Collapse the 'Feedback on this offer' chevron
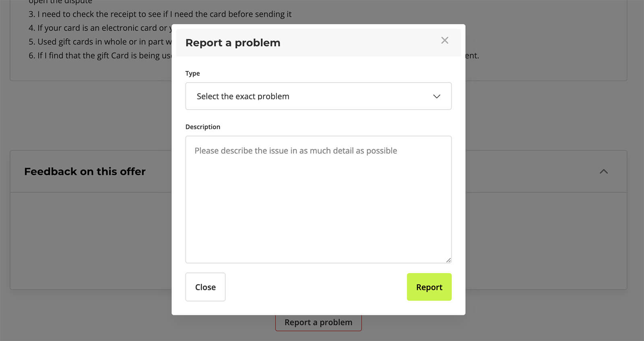Viewport: 644px width, 341px height. click(x=603, y=172)
